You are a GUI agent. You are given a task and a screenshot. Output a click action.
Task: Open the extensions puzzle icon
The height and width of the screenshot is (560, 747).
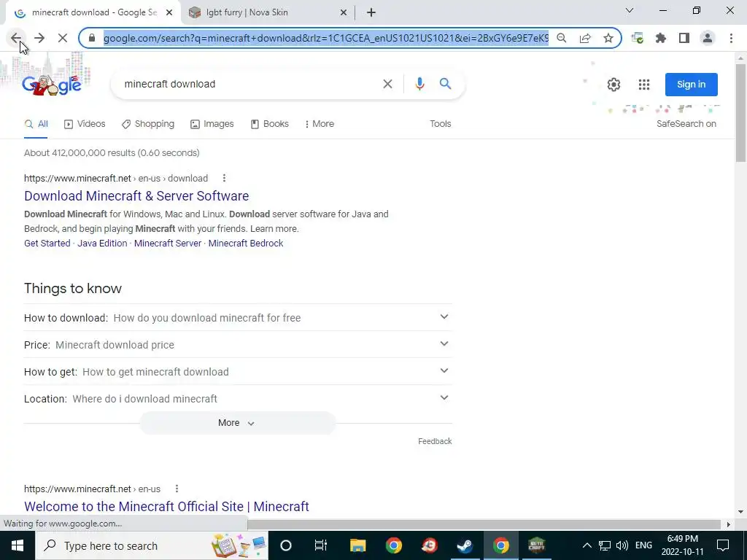[661, 38]
